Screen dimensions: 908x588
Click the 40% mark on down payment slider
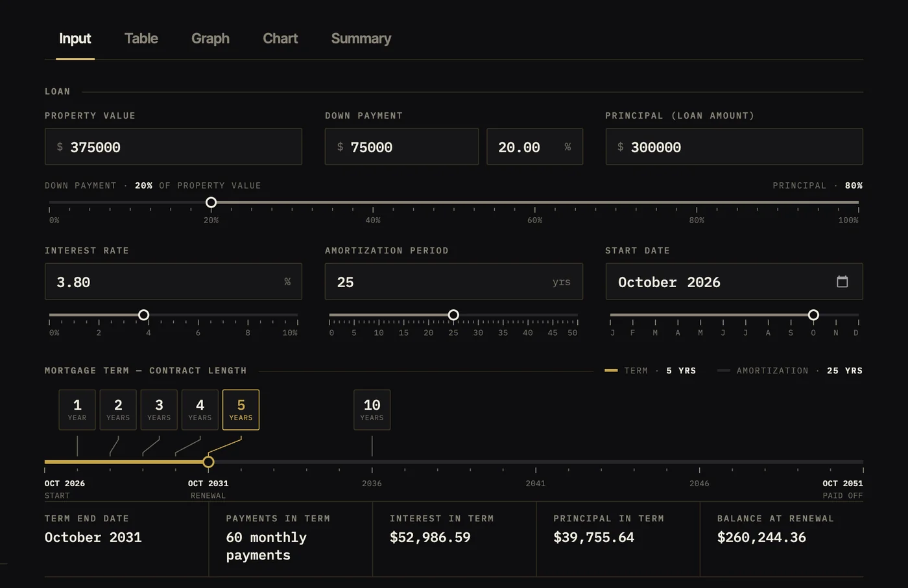click(373, 220)
